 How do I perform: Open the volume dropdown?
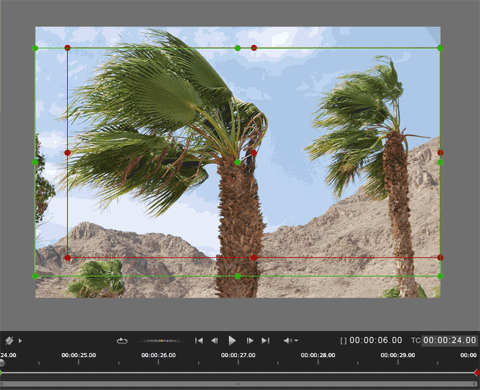click(291, 340)
